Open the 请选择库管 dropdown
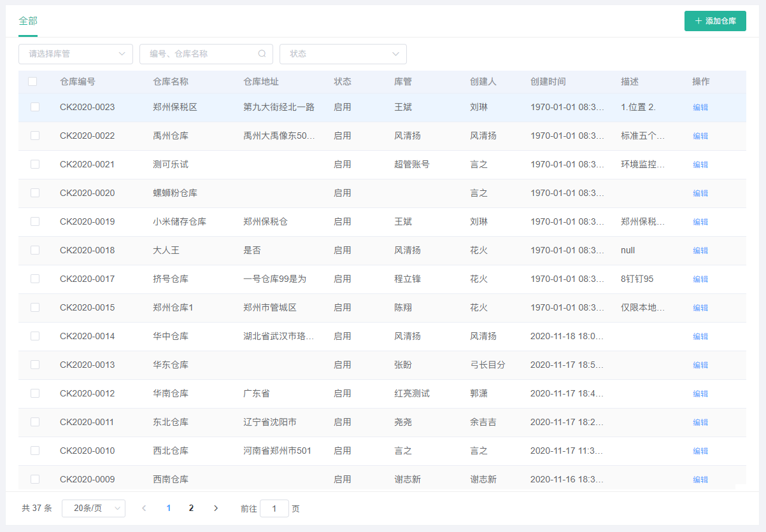 [76, 54]
